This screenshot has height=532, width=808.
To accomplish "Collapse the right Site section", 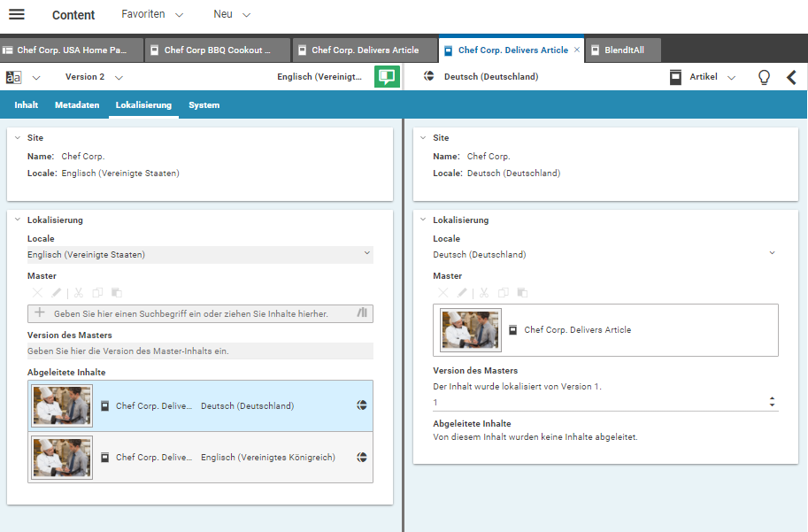I will click(423, 138).
